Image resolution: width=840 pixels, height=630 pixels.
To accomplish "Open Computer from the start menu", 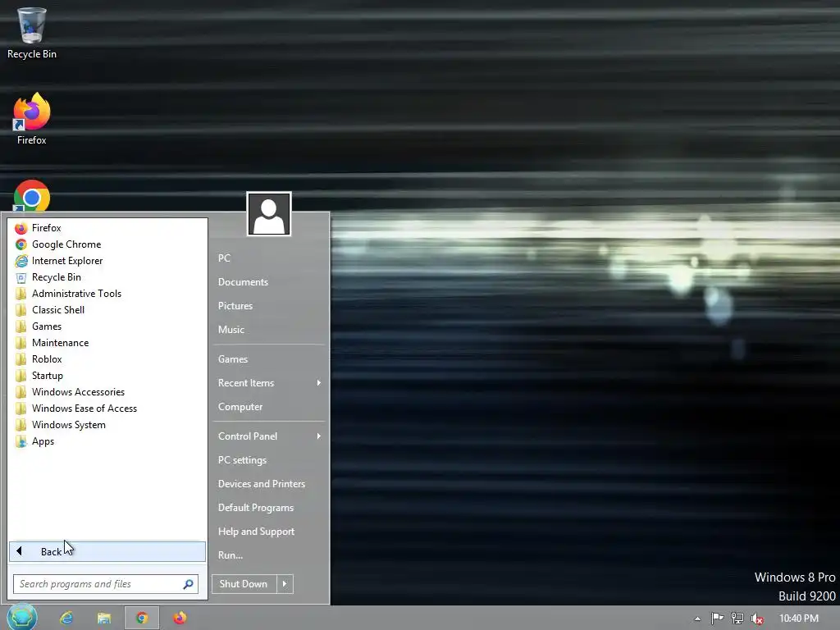I will [269, 407].
